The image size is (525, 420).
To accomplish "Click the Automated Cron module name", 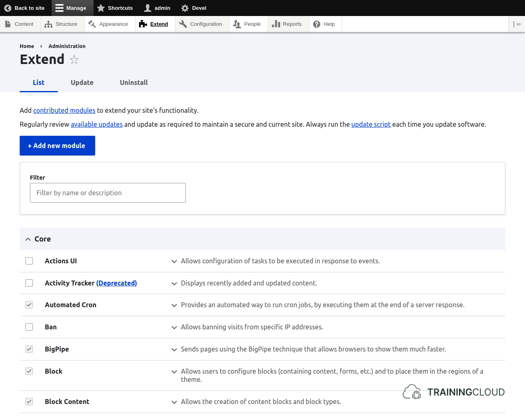I will pos(71,305).
